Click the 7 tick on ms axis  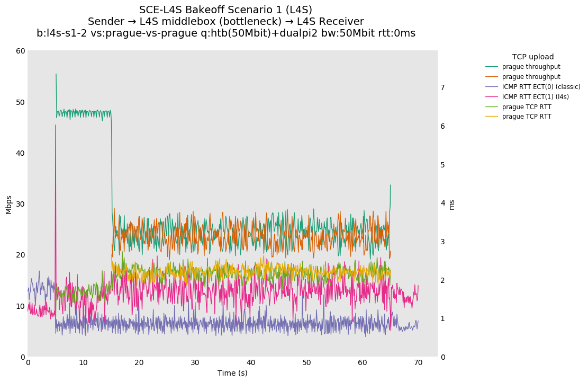coord(442,87)
